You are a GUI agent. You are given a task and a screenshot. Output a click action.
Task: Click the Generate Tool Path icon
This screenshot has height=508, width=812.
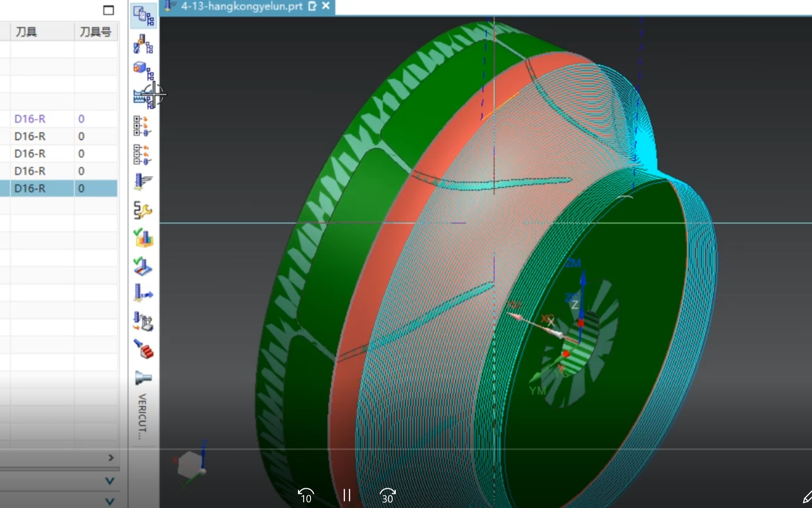[143, 182]
